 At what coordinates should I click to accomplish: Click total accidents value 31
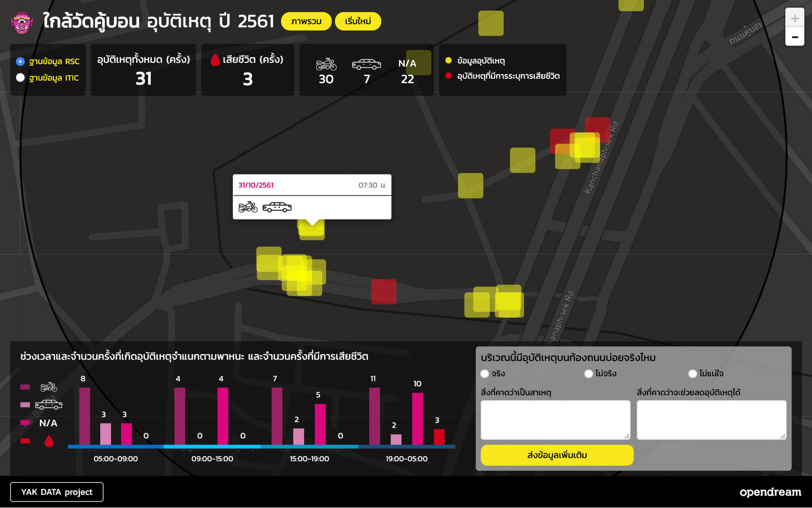pyautogui.click(x=144, y=79)
